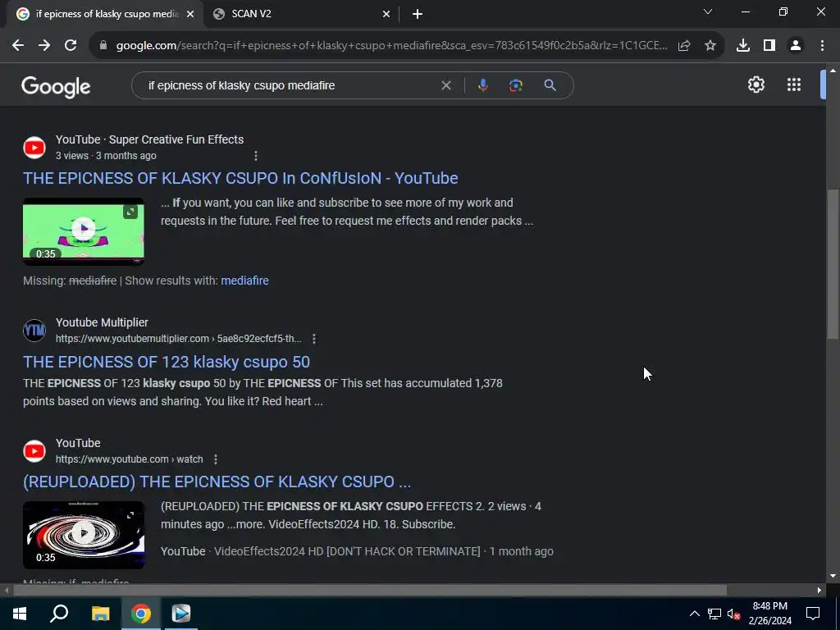Reload the Google search page
The height and width of the screenshot is (630, 840).
click(x=71, y=46)
